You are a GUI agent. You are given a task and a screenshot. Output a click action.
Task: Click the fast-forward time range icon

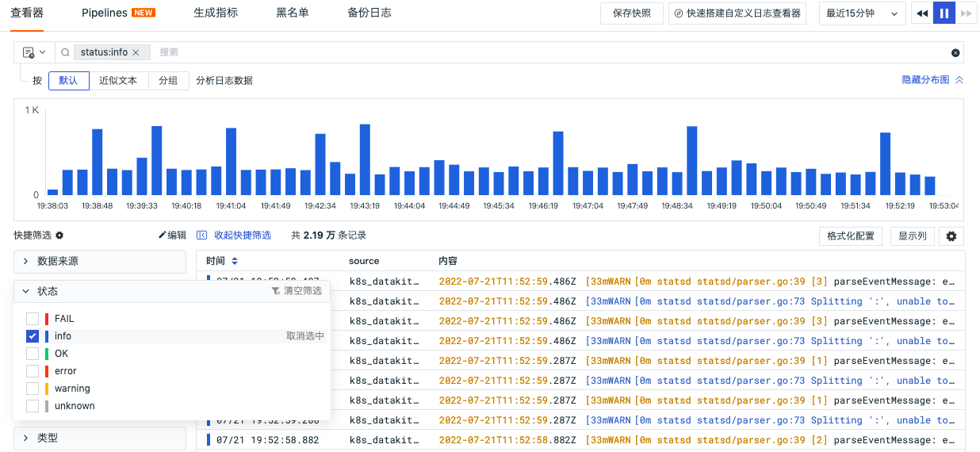click(965, 13)
